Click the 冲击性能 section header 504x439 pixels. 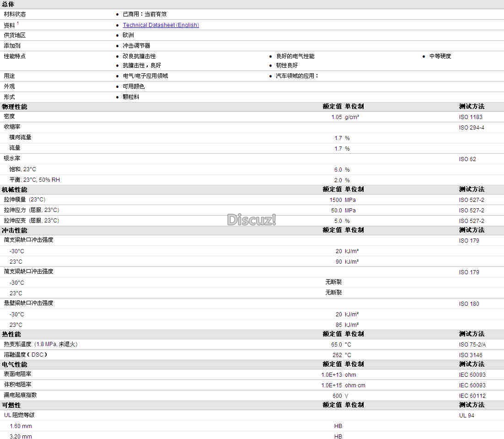15,231
